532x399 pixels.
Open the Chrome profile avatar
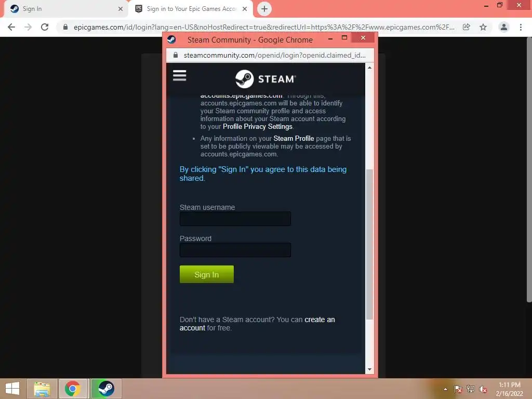point(504,27)
